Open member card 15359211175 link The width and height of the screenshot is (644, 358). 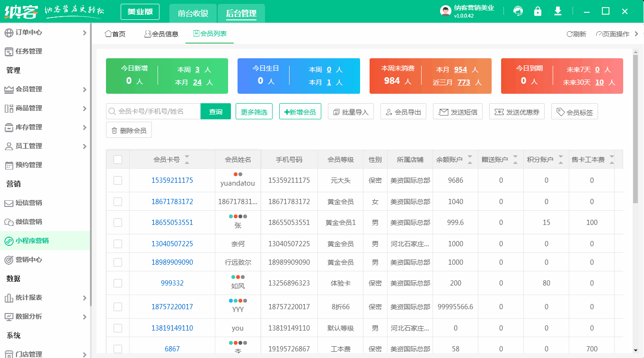tap(173, 180)
